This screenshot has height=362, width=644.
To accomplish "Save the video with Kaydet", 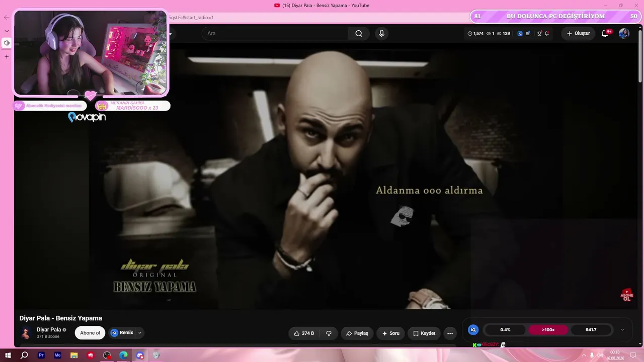I will pos(424,333).
